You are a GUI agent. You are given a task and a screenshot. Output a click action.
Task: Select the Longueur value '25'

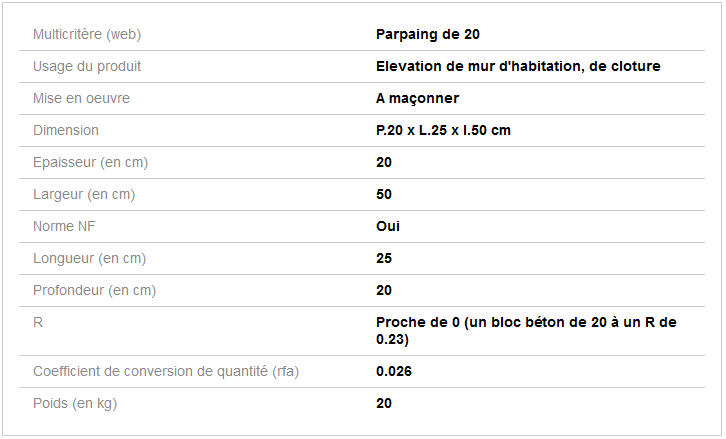pos(384,258)
